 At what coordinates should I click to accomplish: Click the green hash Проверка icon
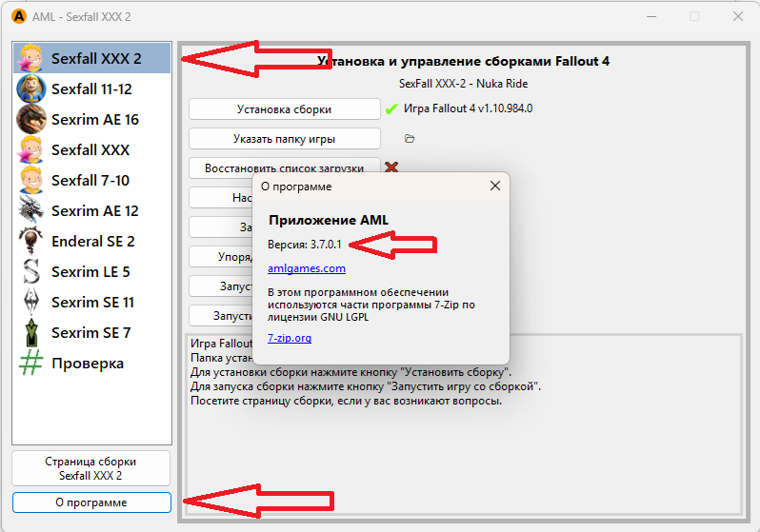click(31, 363)
